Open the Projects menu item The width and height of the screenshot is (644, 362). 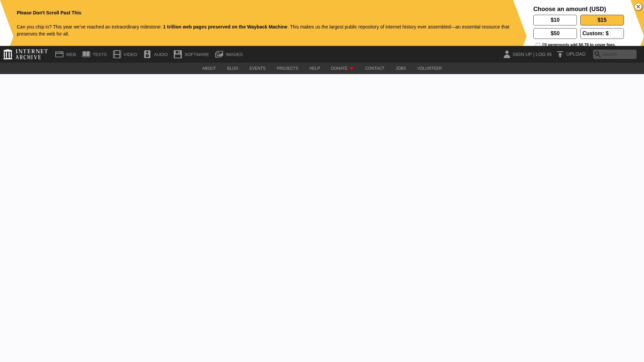coord(287,68)
